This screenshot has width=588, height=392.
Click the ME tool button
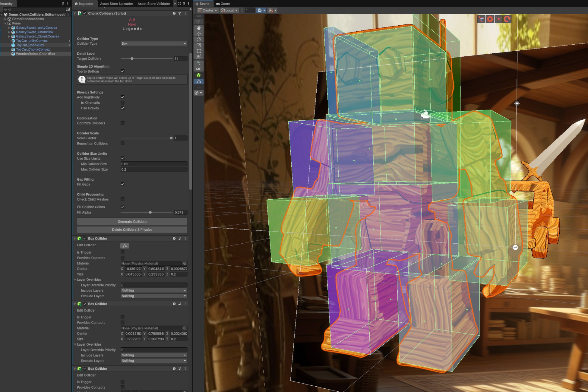(198, 69)
